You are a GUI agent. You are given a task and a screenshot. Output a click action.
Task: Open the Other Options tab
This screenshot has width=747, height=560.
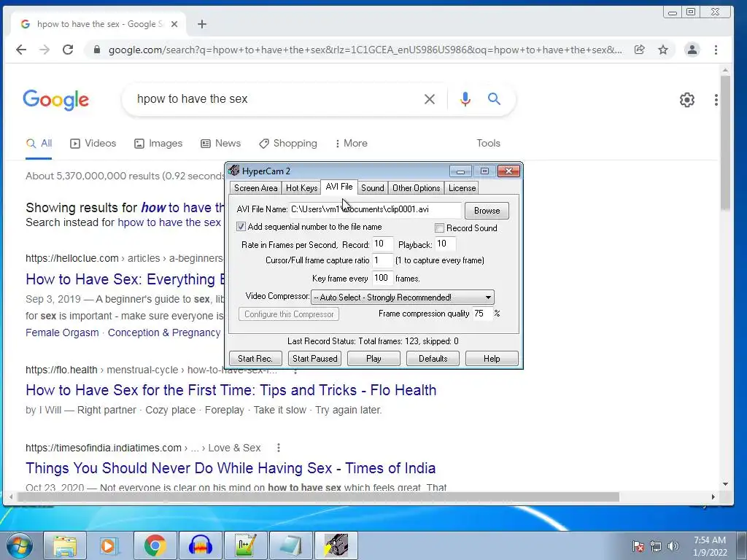417,188
